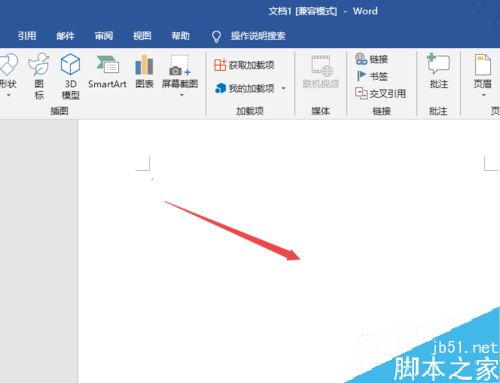The height and width of the screenshot is (383, 500).
Task: Open the 引用 ribbon tab
Action: [27, 36]
